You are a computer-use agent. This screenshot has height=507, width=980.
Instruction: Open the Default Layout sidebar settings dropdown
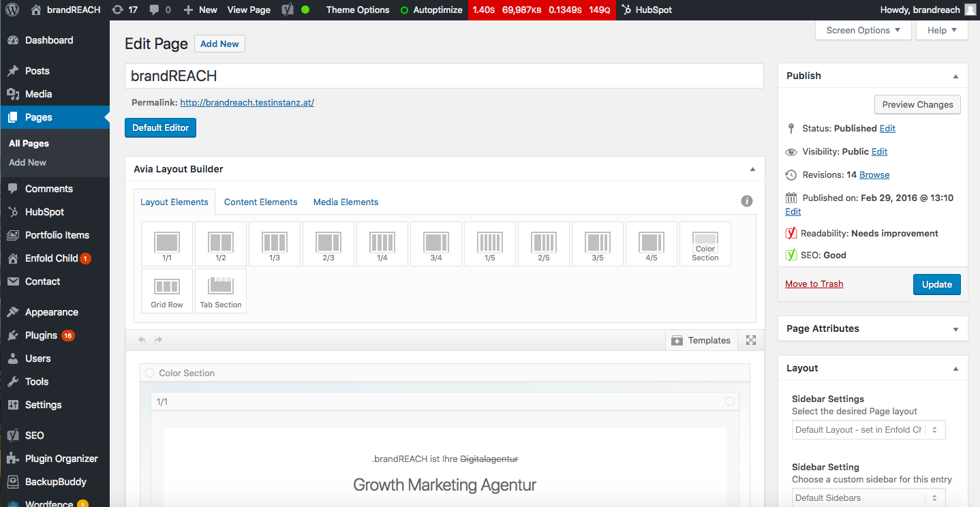pyautogui.click(x=869, y=430)
